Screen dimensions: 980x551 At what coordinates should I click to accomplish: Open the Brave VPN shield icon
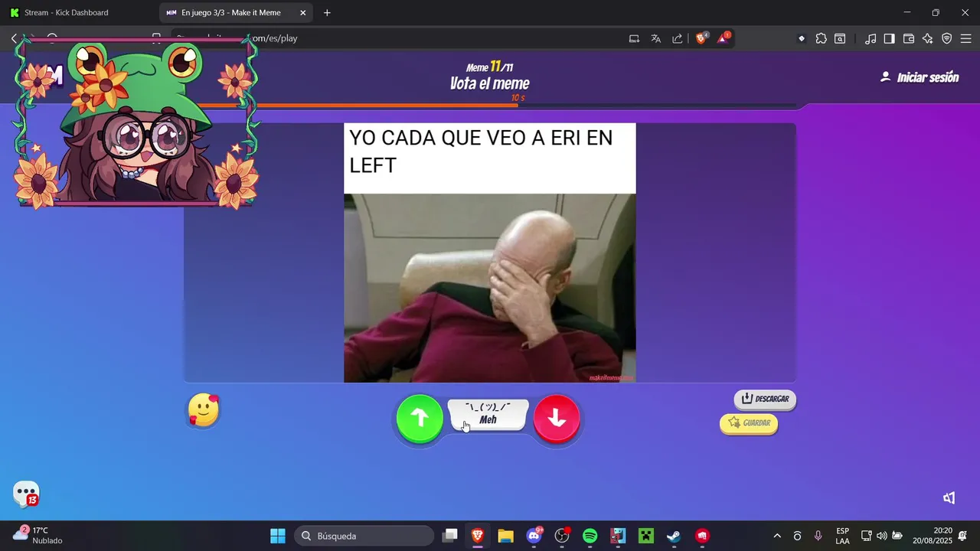[x=947, y=38]
